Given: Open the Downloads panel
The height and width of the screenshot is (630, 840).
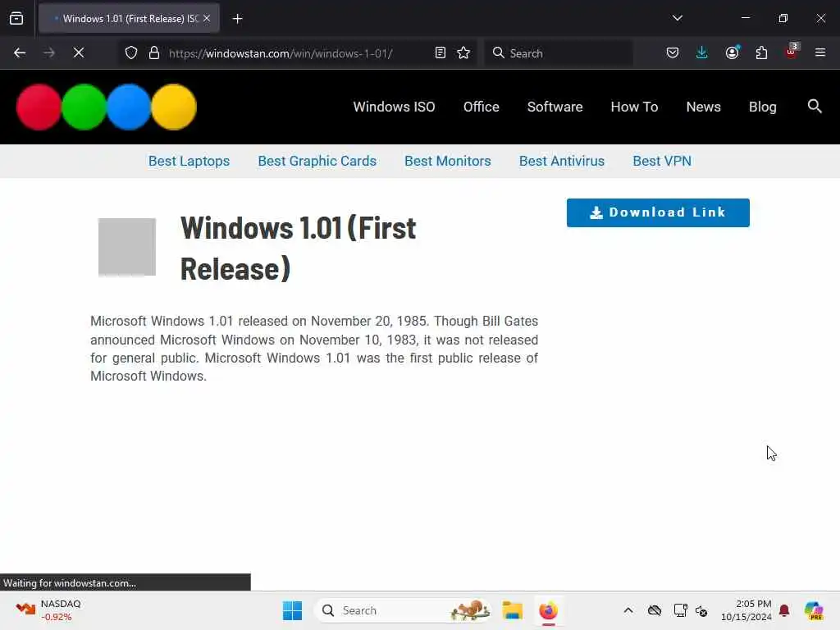Looking at the screenshot, I should (702, 53).
